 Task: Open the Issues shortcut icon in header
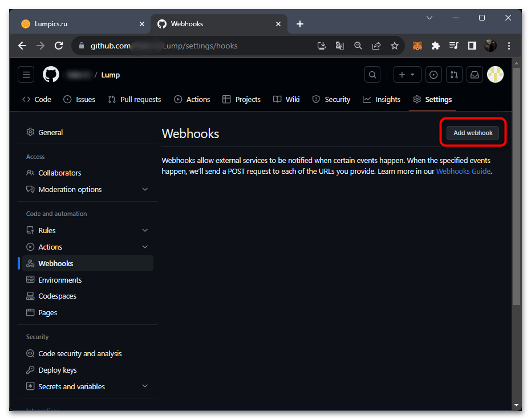[x=433, y=75]
